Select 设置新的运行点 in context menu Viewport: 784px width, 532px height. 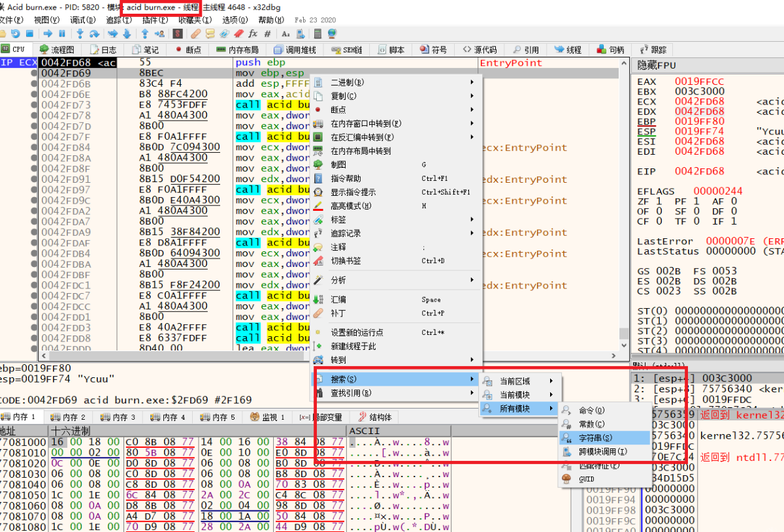point(396,332)
